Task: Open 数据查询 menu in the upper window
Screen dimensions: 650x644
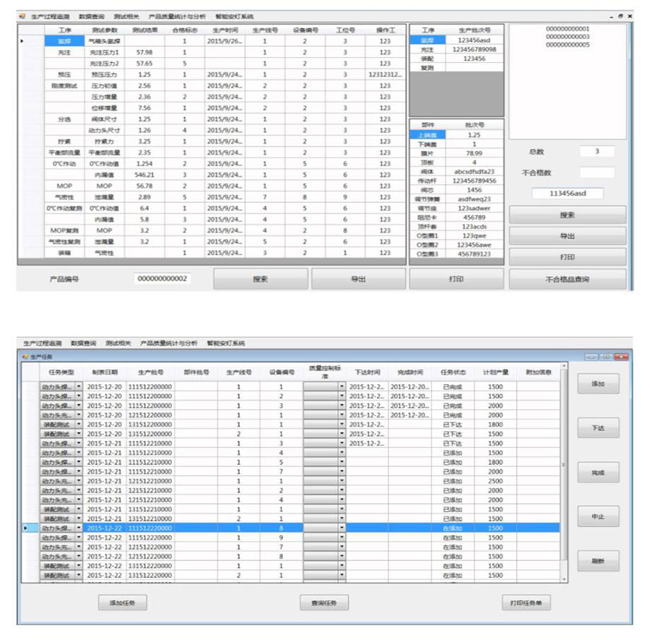Action: (91, 16)
